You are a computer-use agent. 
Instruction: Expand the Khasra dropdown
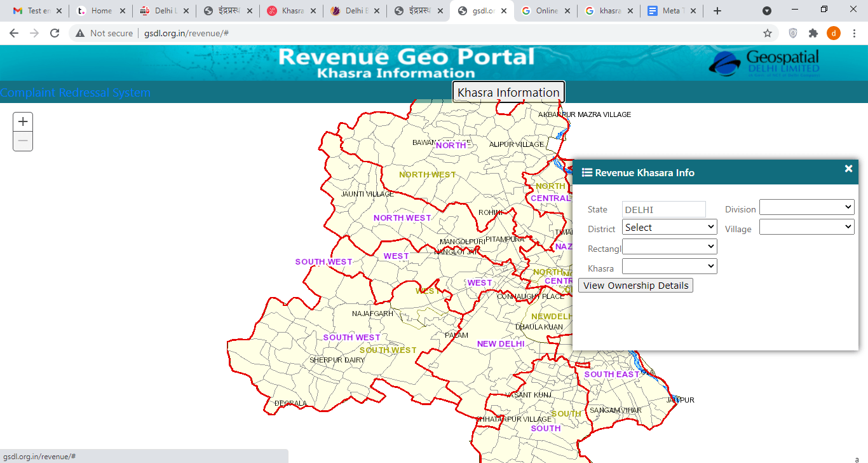669,266
